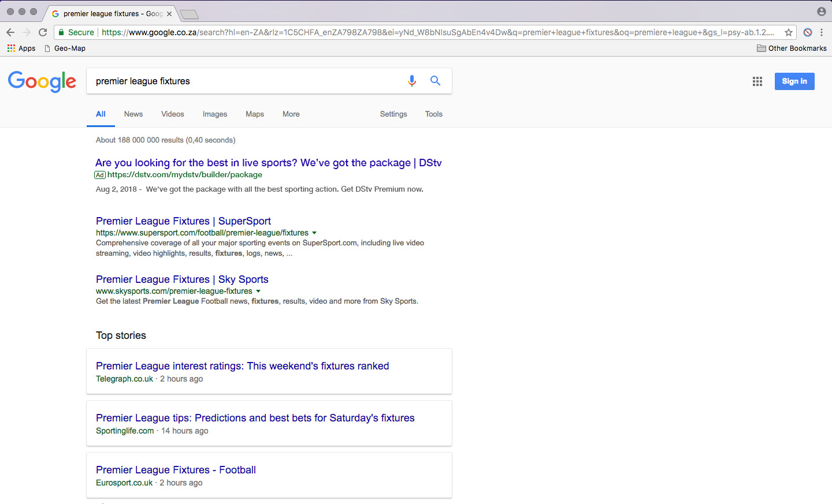Switch to the News tab

coord(133,114)
